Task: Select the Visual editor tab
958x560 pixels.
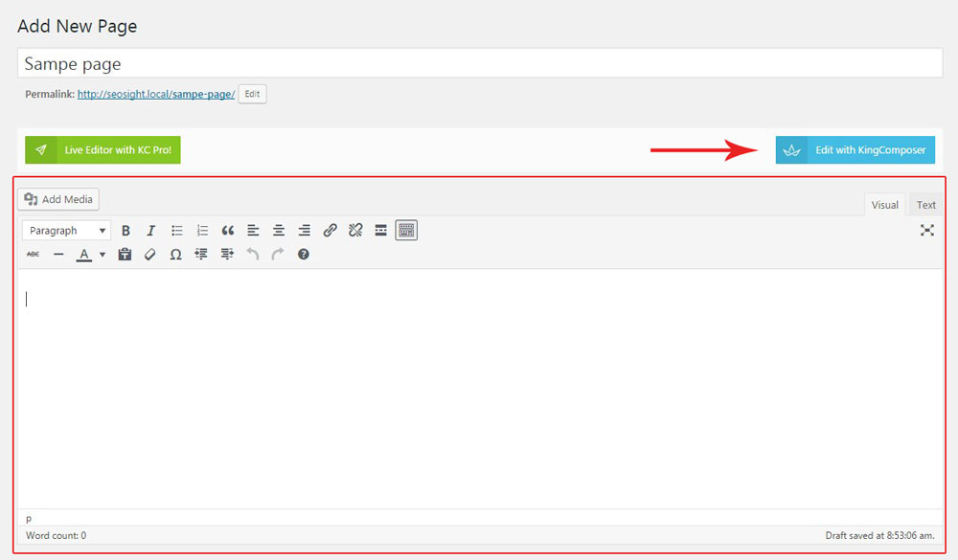Action: click(884, 205)
